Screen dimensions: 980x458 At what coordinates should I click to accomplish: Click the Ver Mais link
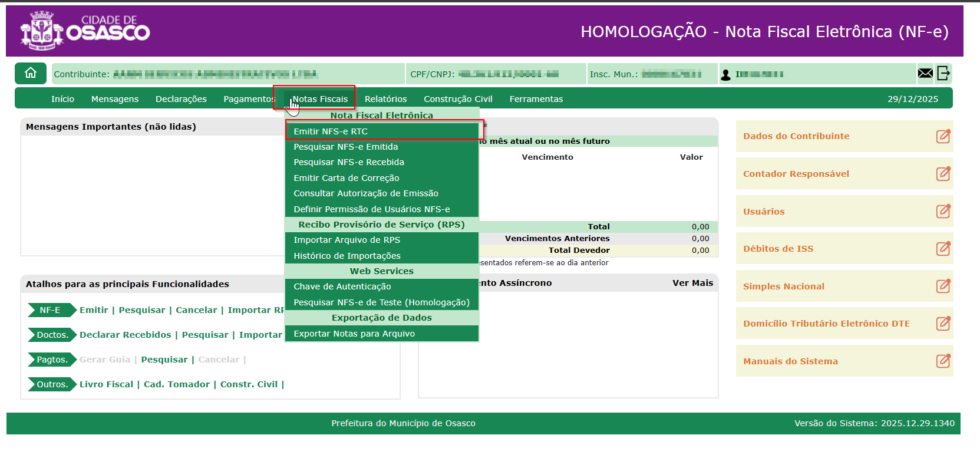point(692,283)
